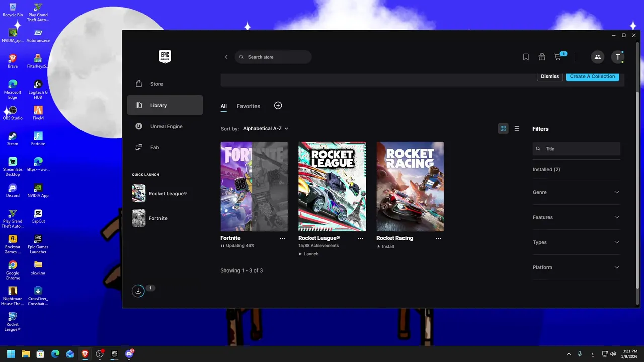Click the volume icon in system tray
Screen dimensions: 644x362
(x=613, y=354)
